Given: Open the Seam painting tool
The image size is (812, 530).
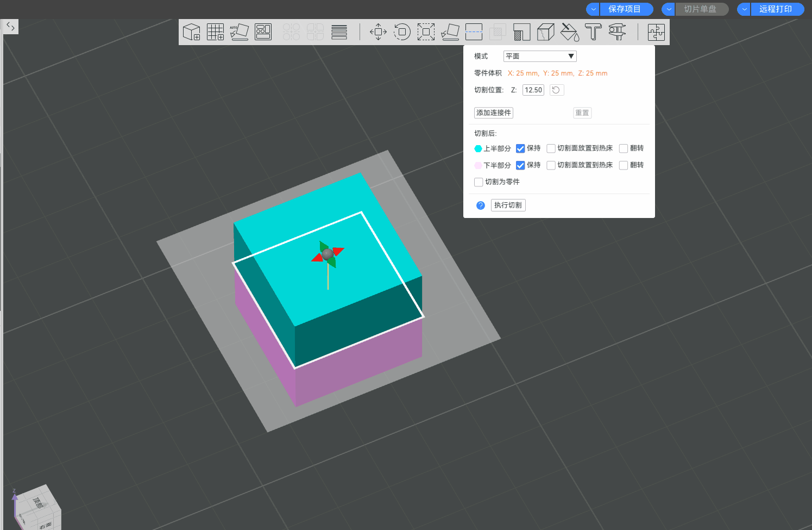Looking at the screenshot, I should pyautogui.click(x=545, y=32).
